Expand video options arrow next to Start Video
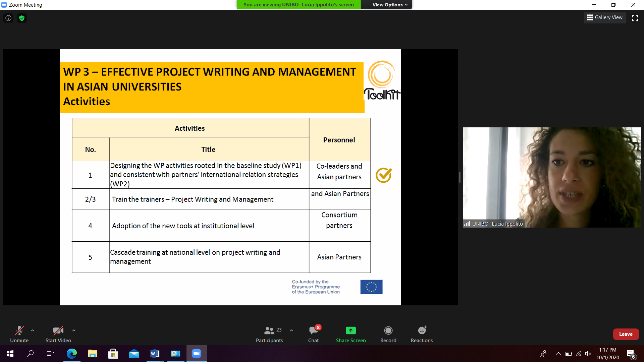The width and height of the screenshot is (644, 362). coord(74,330)
